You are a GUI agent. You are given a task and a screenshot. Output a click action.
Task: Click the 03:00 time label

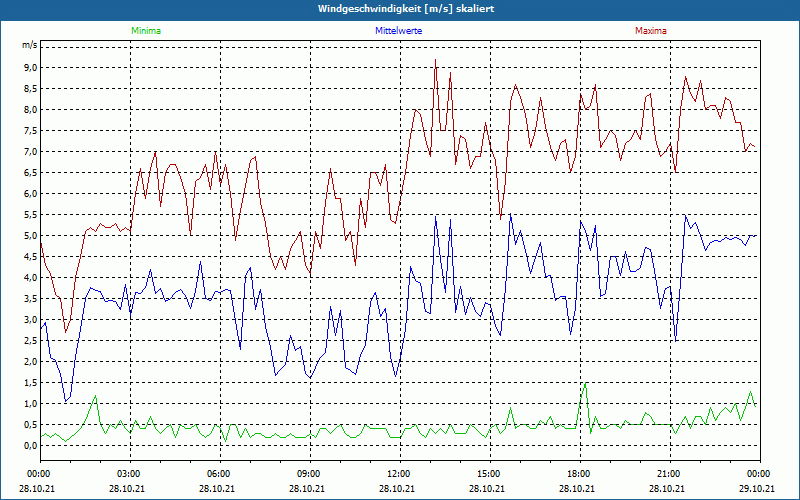[131, 474]
